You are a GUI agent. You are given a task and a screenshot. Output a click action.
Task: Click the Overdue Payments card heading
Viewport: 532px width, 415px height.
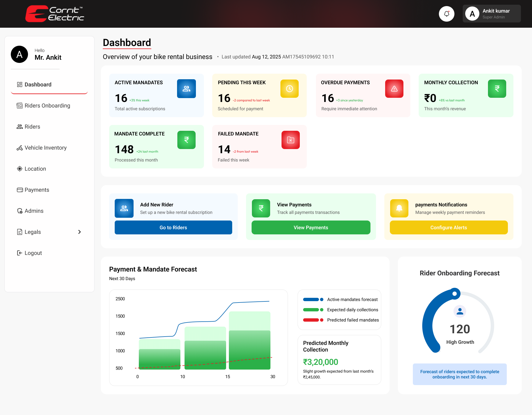coord(345,83)
